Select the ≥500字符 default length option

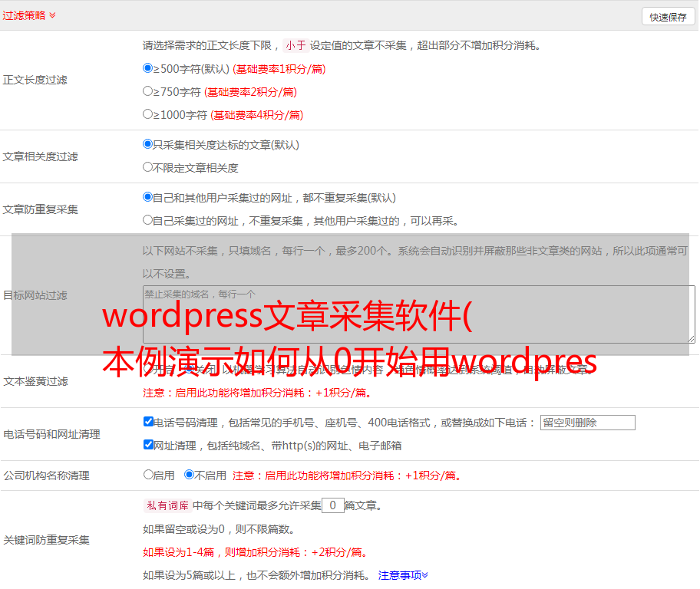coord(148,68)
